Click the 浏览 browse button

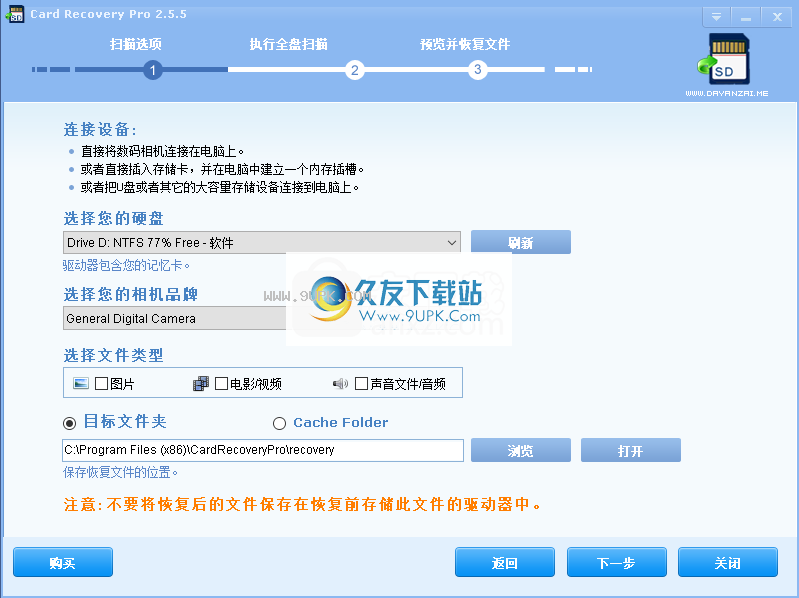pyautogui.click(x=521, y=450)
